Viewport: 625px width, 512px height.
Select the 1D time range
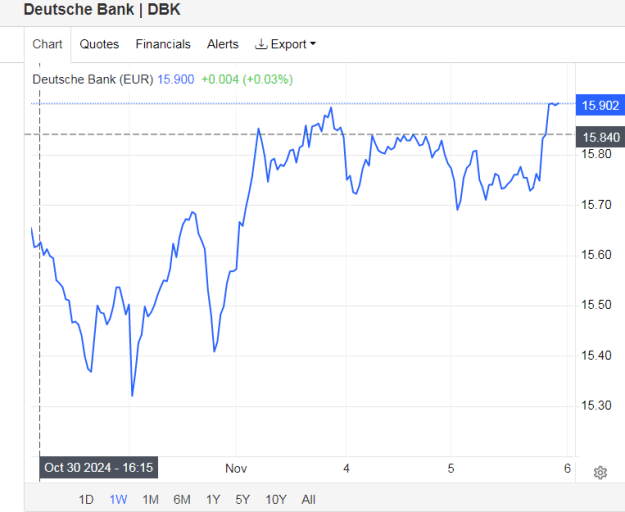(86, 499)
